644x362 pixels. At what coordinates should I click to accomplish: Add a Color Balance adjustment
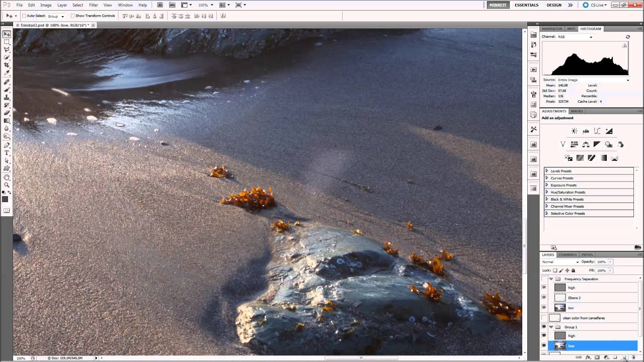pos(586,144)
